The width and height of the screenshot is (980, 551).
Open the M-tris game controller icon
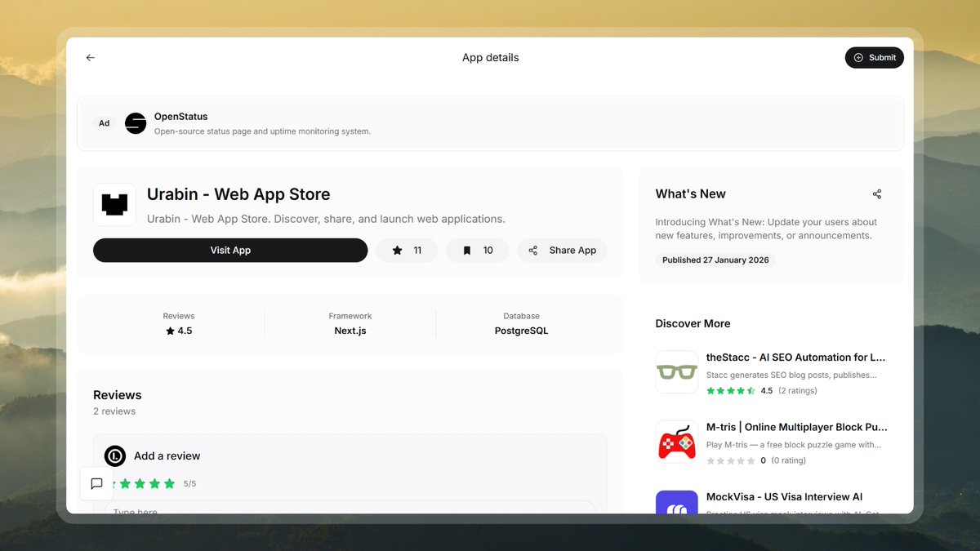(677, 442)
